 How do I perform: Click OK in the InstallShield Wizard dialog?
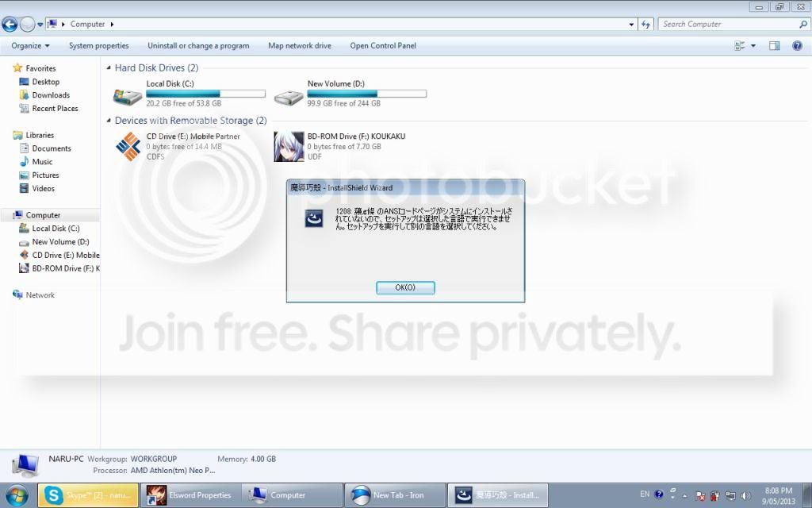405,287
